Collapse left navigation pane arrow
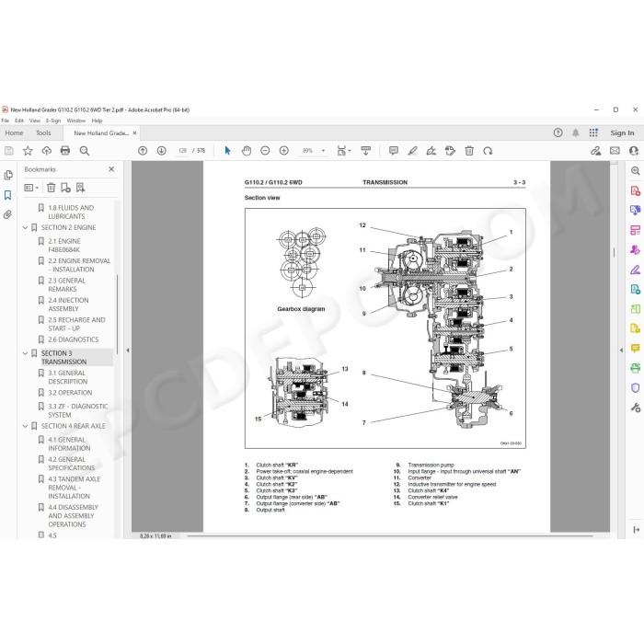Image resolution: width=644 pixels, height=644 pixels. pyautogui.click(x=128, y=351)
